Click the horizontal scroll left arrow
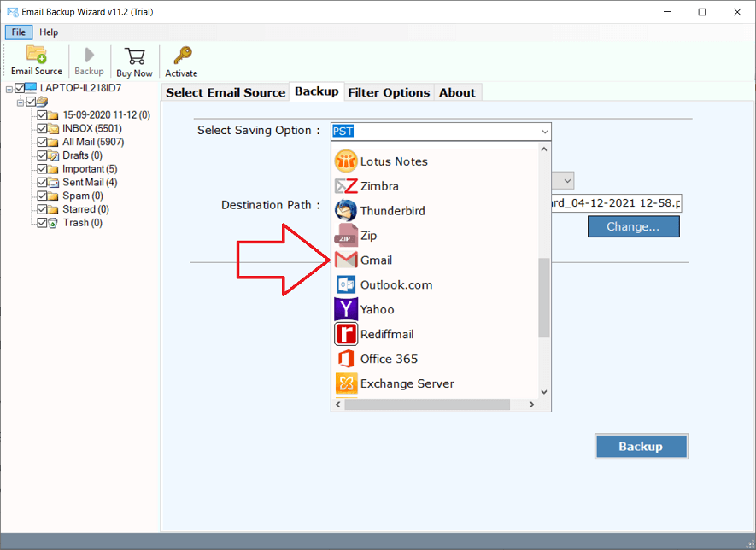Screen dimensions: 756x550 (338, 405)
